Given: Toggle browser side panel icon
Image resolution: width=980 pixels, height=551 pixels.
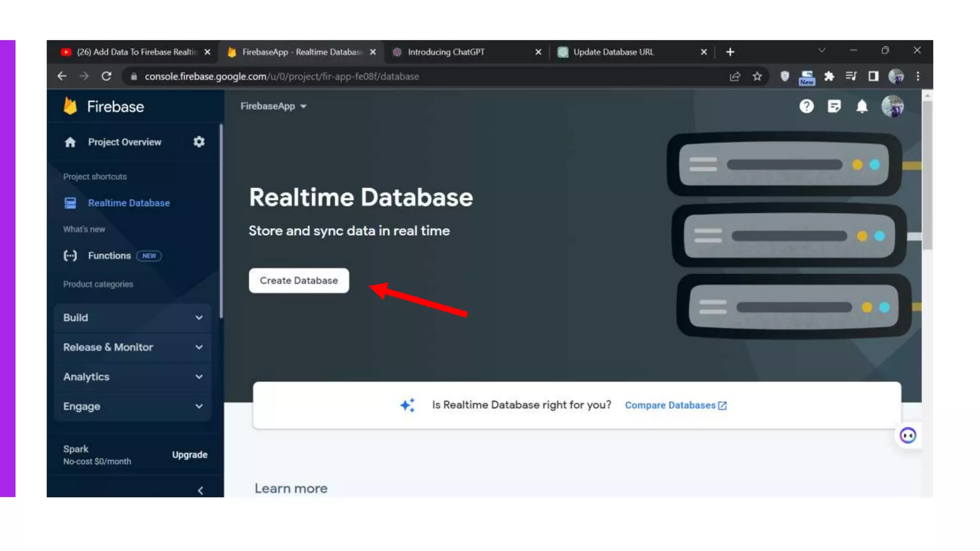Looking at the screenshot, I should pos(873,77).
